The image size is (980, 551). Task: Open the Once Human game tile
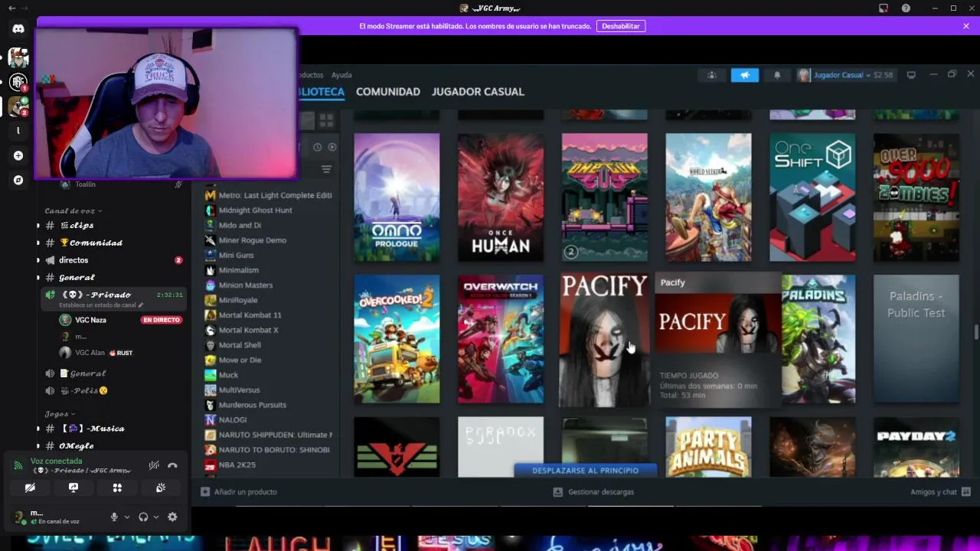coord(501,197)
